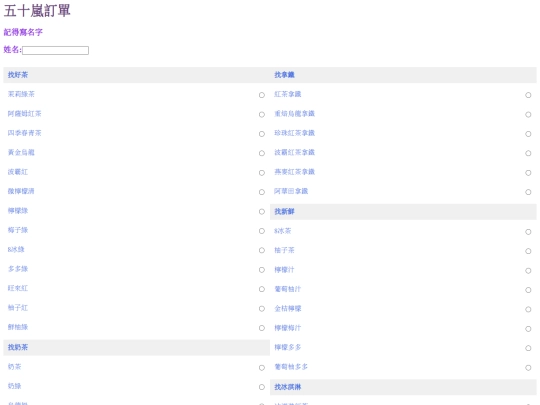Select the 茉莉綠茶 radio button
Image resolution: width=540 pixels, height=405 pixels.
(262, 95)
